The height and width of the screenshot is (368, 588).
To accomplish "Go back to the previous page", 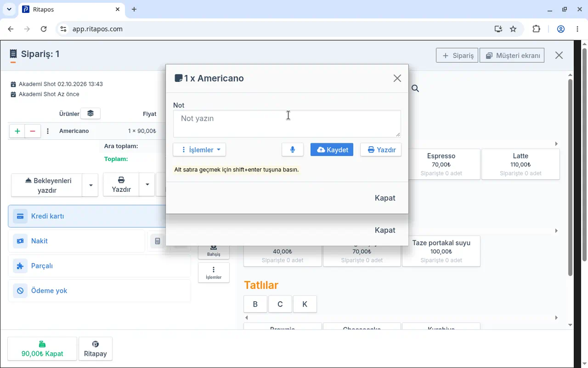I will tap(11, 29).
